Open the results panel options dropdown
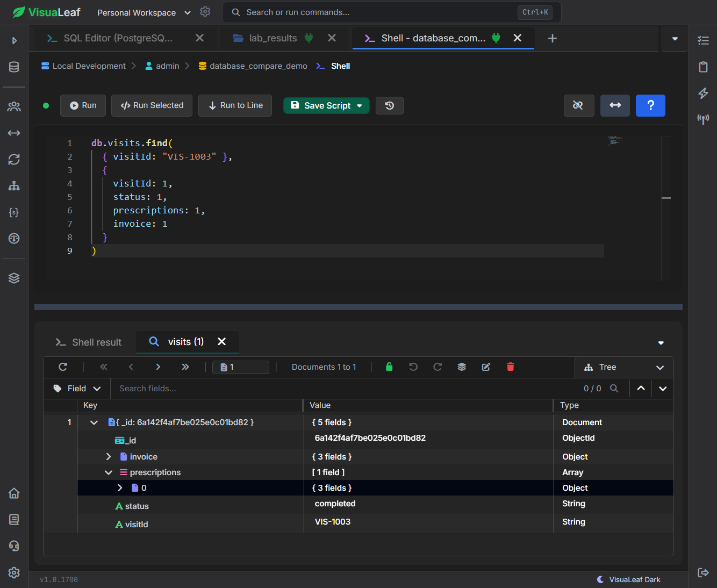717x588 pixels. pyautogui.click(x=661, y=342)
